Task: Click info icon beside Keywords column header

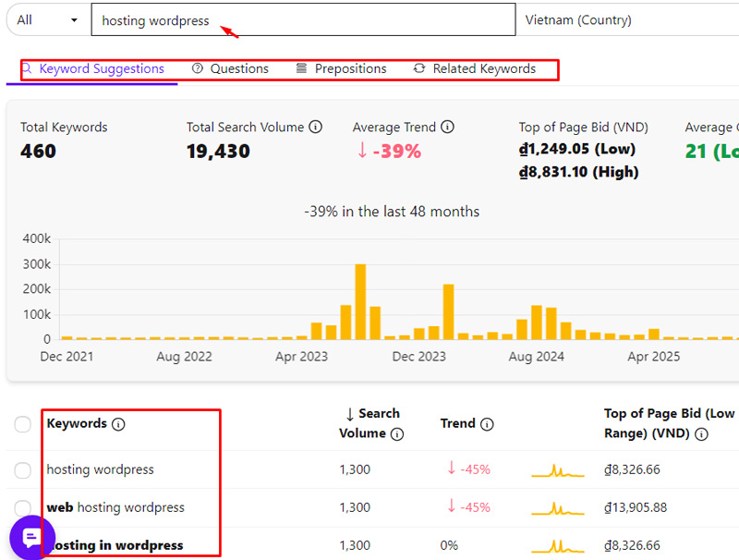Action: 118,424
